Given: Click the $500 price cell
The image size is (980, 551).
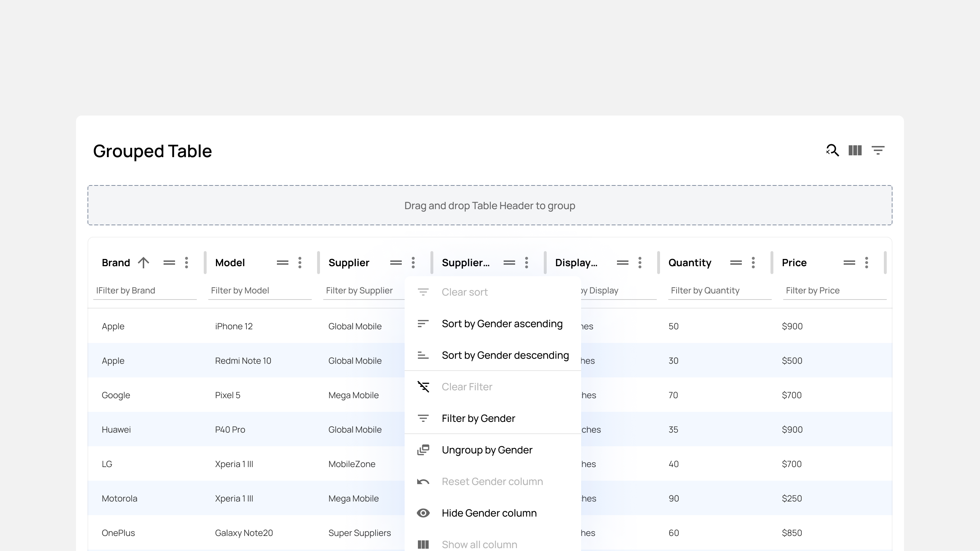Looking at the screenshot, I should [x=792, y=361].
